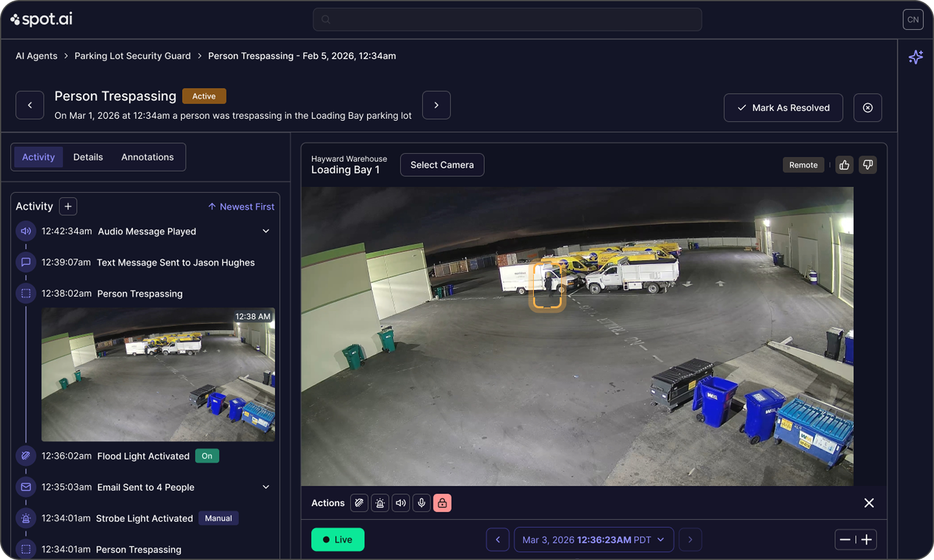Open the 12:38 AM snapshot thumbnail
934x560 pixels.
[x=158, y=375]
